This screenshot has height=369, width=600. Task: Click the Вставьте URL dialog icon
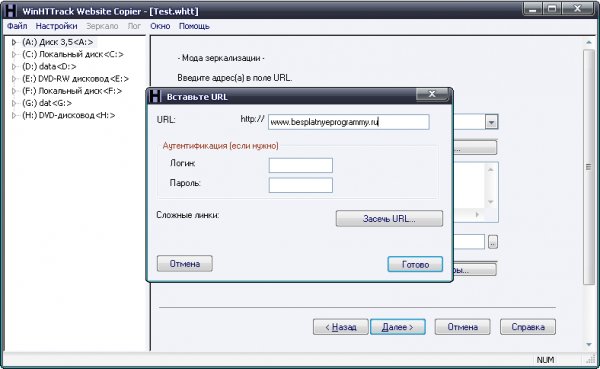pyautogui.click(x=155, y=96)
